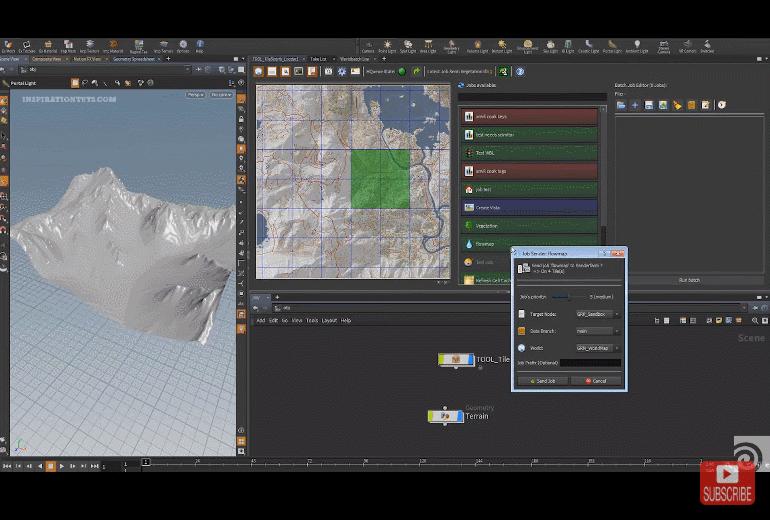770x520 pixels.
Task: Switch to the Geometry Spreadsheet tab
Action: click(x=134, y=59)
